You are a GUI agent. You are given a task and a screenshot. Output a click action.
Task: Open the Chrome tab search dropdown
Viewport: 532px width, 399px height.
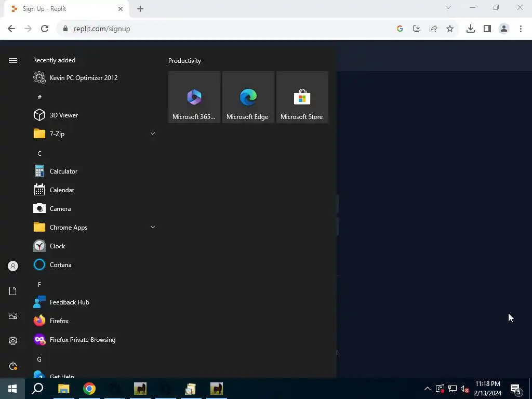(x=448, y=7)
